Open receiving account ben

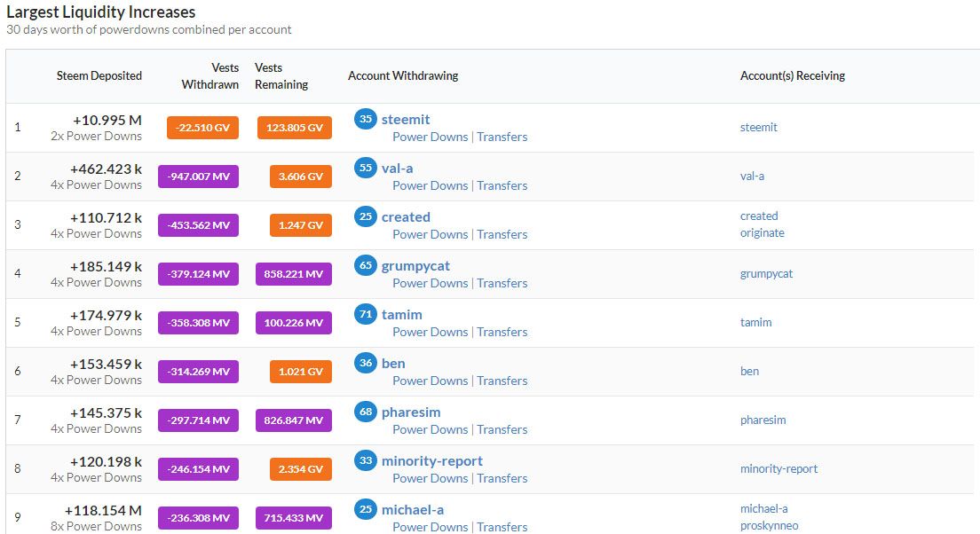pos(749,371)
